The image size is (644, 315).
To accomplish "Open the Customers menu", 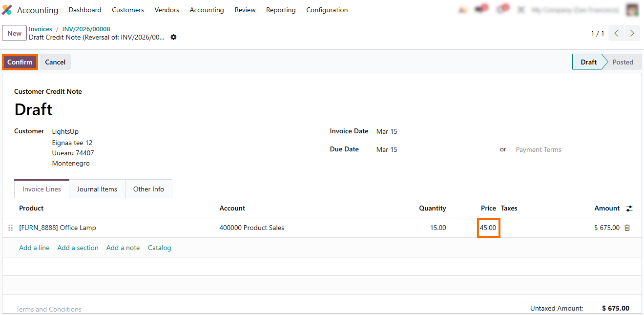I will [128, 10].
